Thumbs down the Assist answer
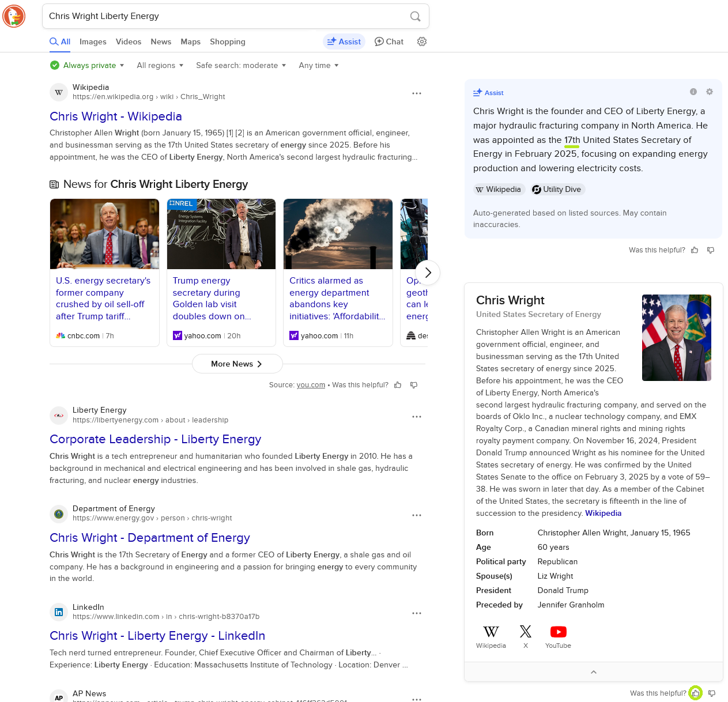The image size is (728, 702). 711,250
